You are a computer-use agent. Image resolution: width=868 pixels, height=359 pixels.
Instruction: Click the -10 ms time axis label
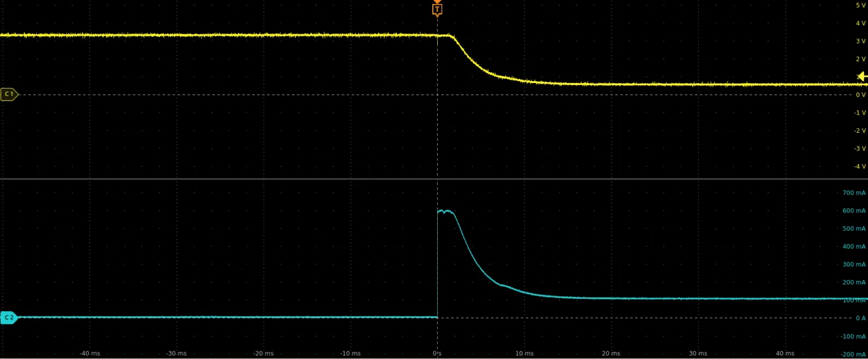(350, 353)
